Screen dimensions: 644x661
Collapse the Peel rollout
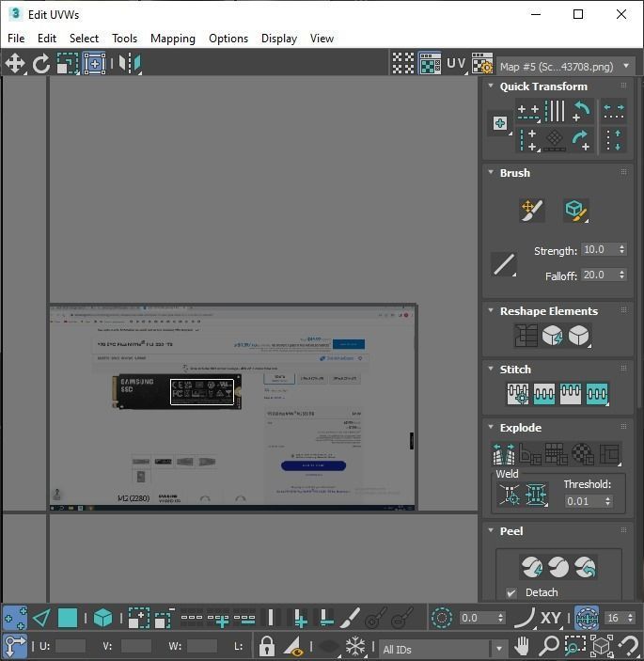(x=491, y=530)
